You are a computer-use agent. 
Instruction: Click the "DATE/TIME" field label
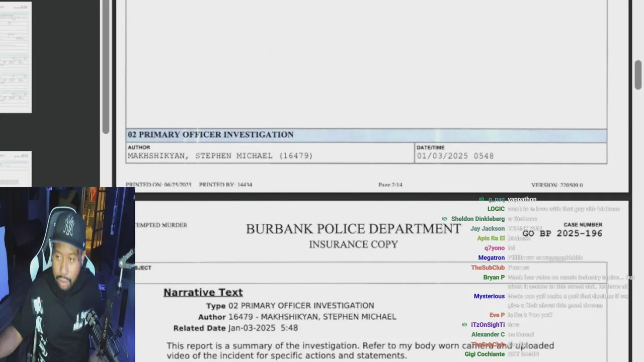431,147
